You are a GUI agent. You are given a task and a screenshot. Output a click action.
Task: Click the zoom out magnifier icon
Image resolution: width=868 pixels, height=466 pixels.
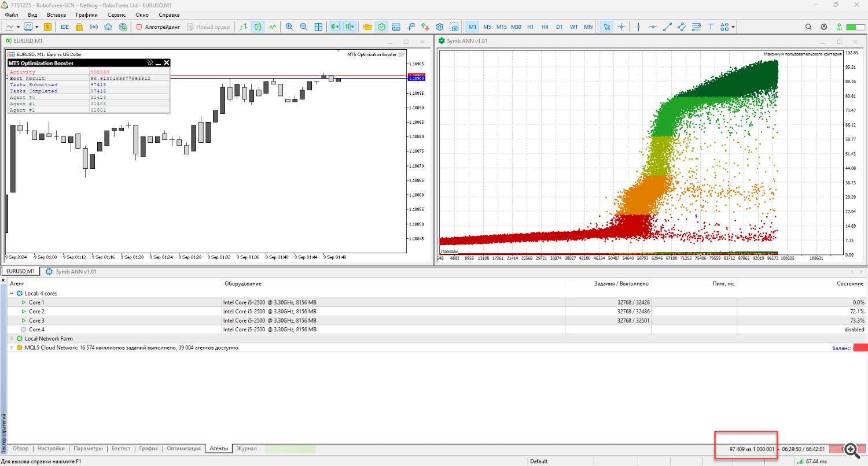click(304, 27)
